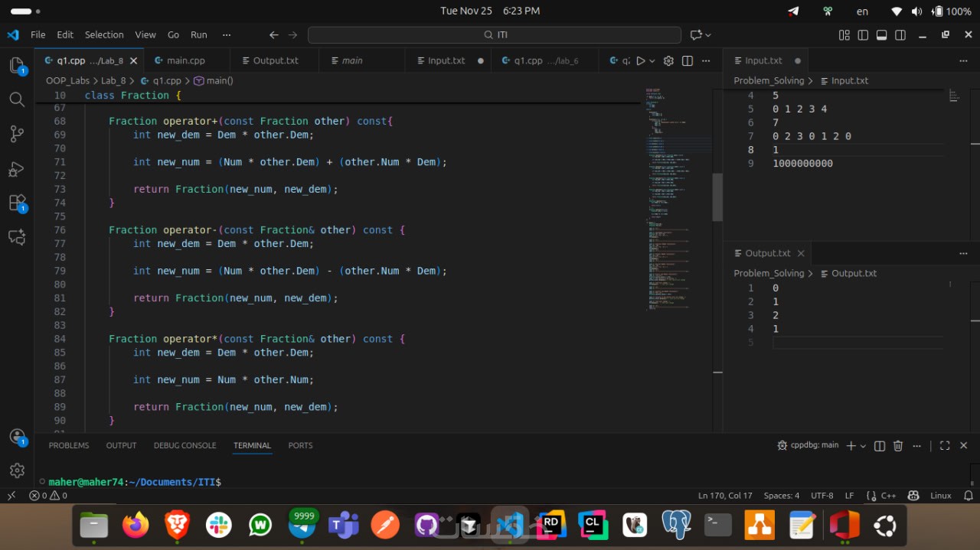
Task: Open the Explorer view in activity bar
Action: pyautogui.click(x=17, y=66)
